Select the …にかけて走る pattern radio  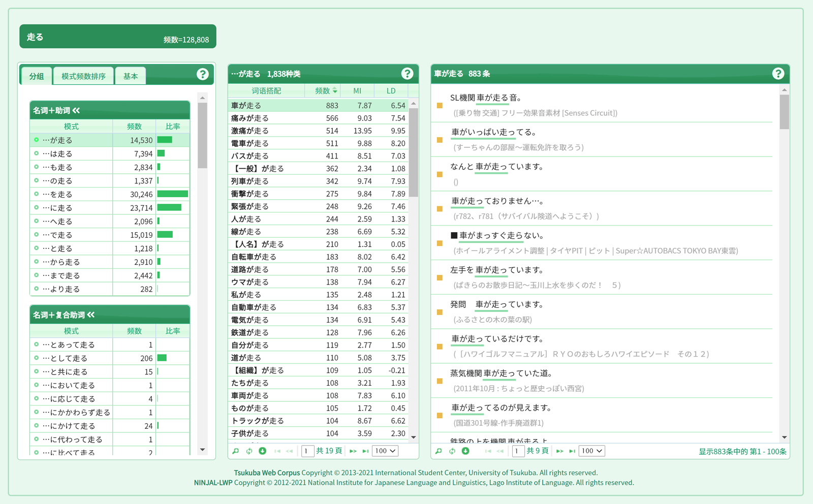36,425
